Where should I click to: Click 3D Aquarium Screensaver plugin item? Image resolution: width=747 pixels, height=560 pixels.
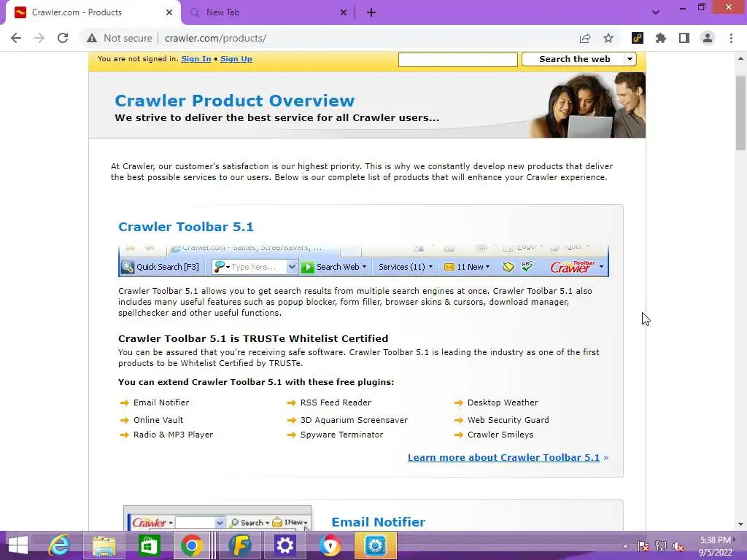[x=354, y=420]
